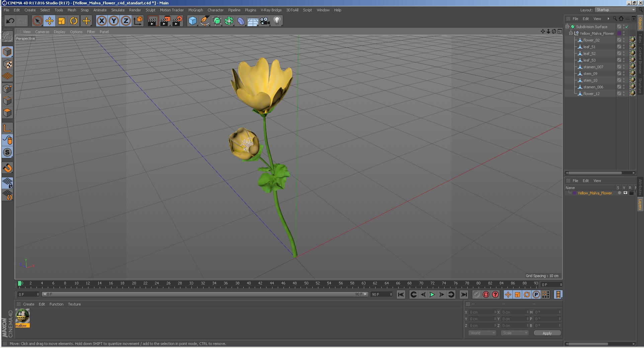Toggle visibility dots for flower_12
The height and width of the screenshot is (348, 644).
pos(624,94)
